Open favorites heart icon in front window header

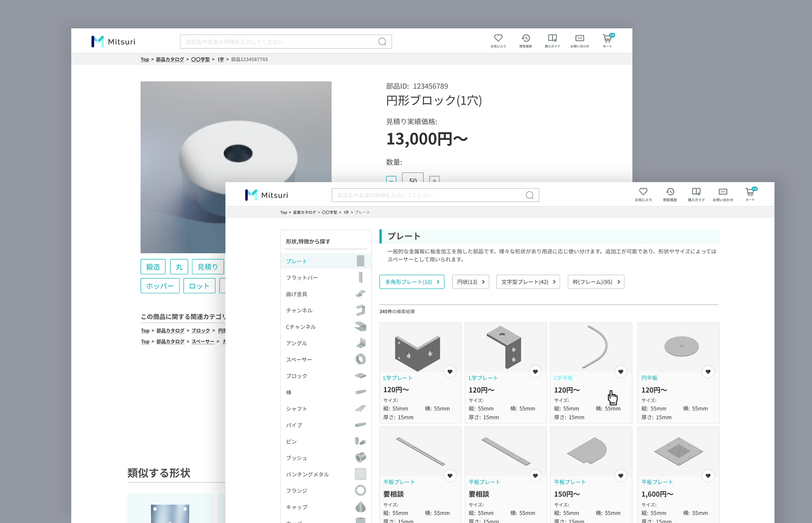643,192
